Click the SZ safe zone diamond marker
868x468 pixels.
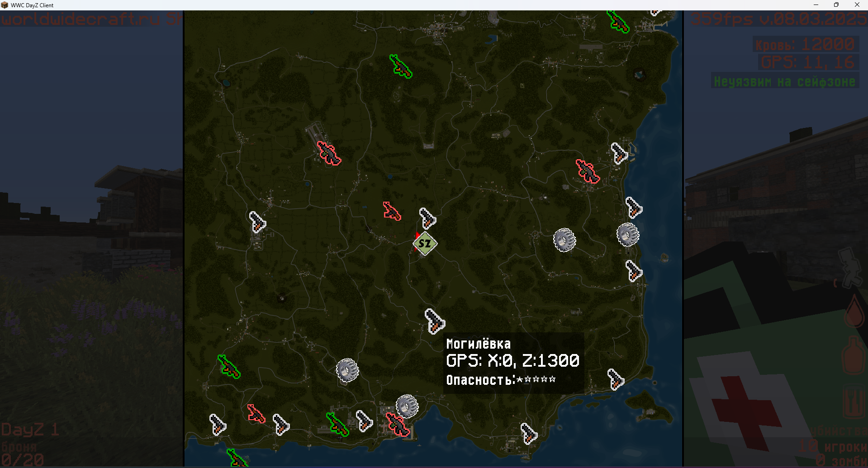click(x=425, y=243)
